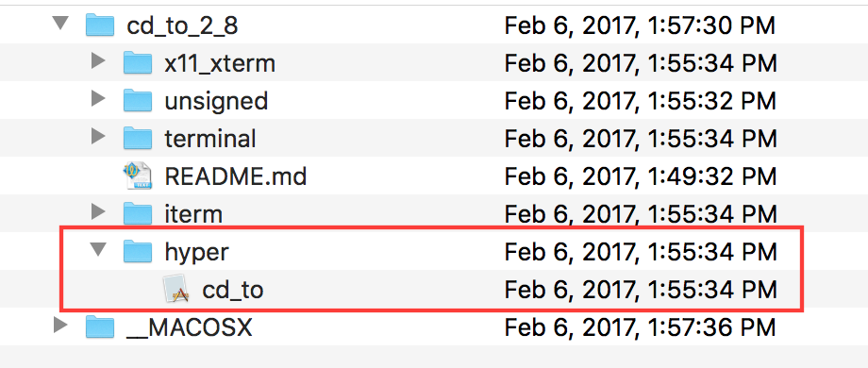This screenshot has width=868, height=368.
Task: Expand the x11_xterm folder
Action: pos(97,61)
